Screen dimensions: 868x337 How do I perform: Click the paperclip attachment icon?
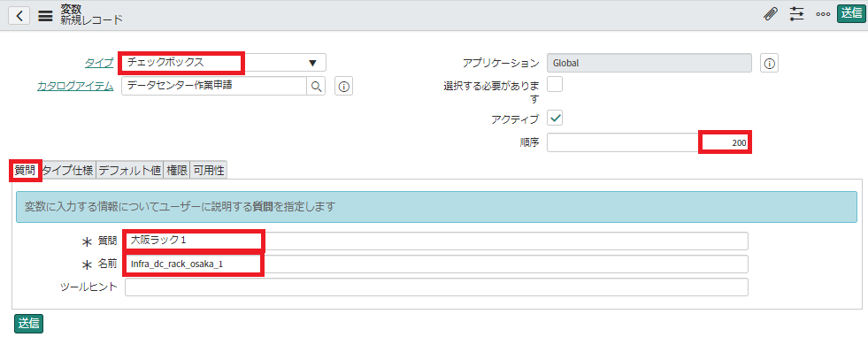pyautogui.click(x=770, y=14)
